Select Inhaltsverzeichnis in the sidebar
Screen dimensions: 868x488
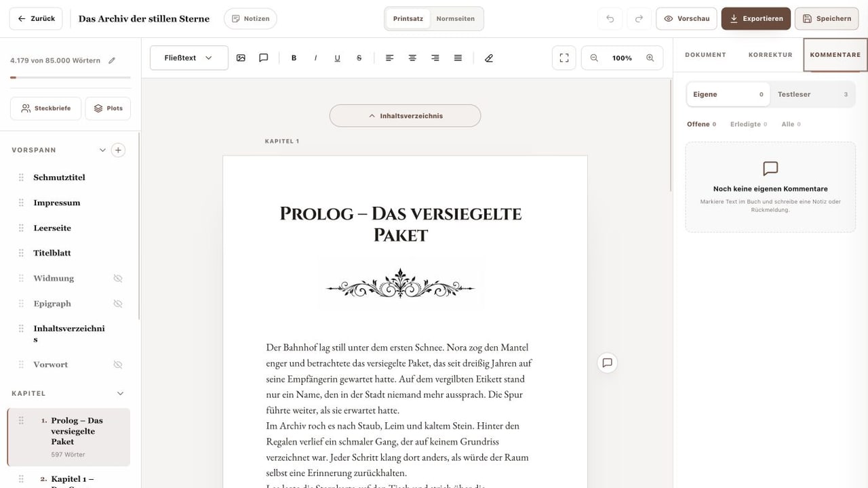69,333
